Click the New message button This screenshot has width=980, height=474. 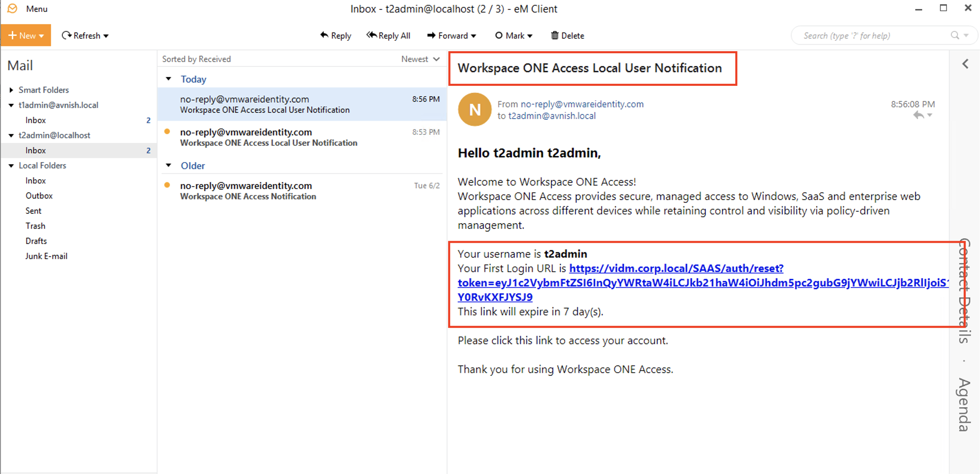click(22, 35)
